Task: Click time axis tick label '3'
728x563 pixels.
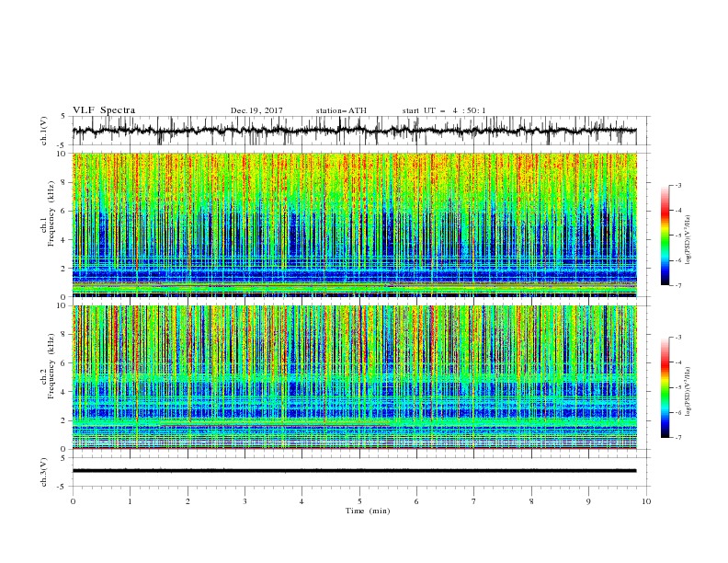Action: point(245,501)
